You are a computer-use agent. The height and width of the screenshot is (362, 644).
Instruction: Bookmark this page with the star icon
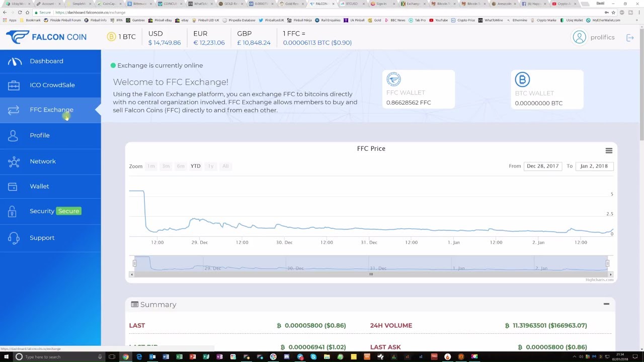pos(613,12)
